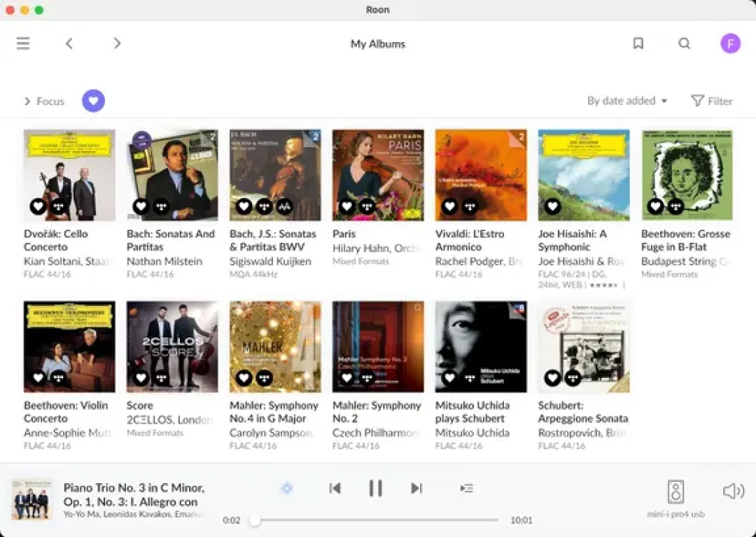This screenshot has width=756, height=537.
Task: Open artist link Mitsuko Uchida
Action: (x=472, y=433)
